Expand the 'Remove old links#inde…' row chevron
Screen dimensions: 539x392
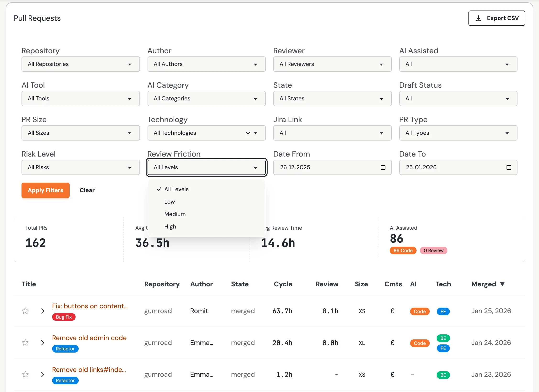pos(43,374)
